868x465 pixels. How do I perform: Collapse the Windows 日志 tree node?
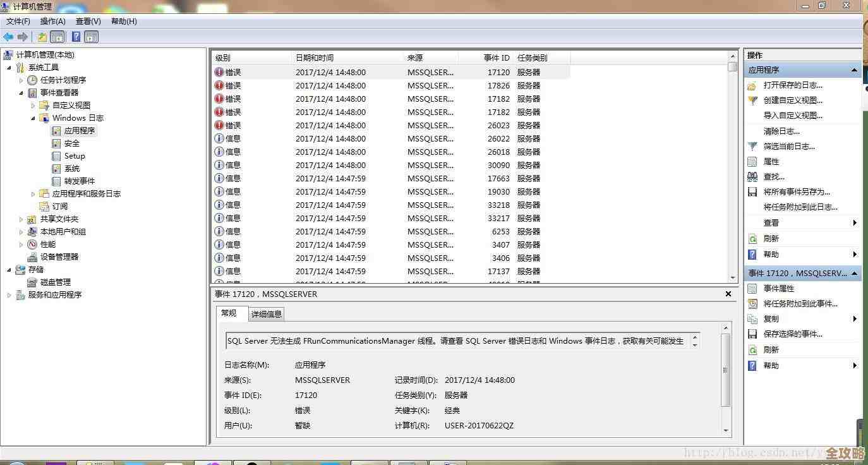[33, 118]
